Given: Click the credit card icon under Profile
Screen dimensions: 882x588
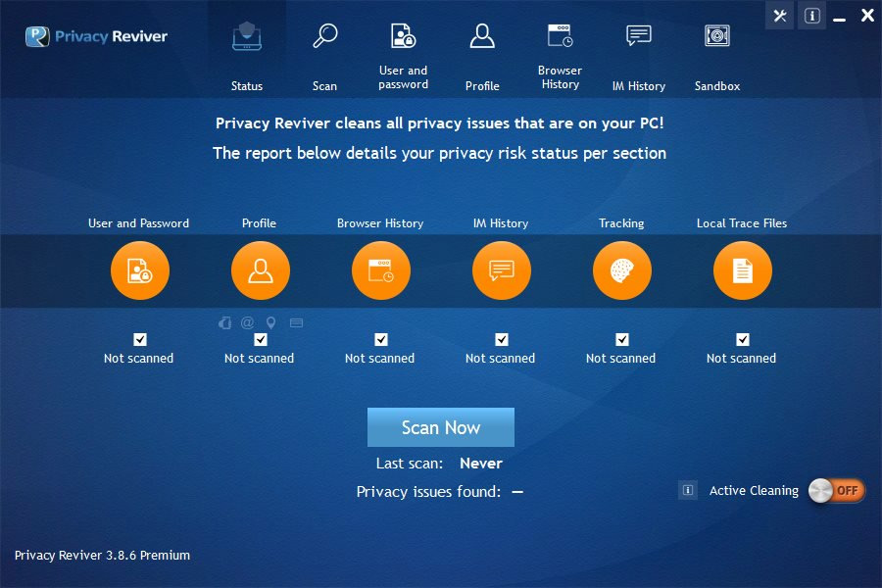Looking at the screenshot, I should [296, 323].
